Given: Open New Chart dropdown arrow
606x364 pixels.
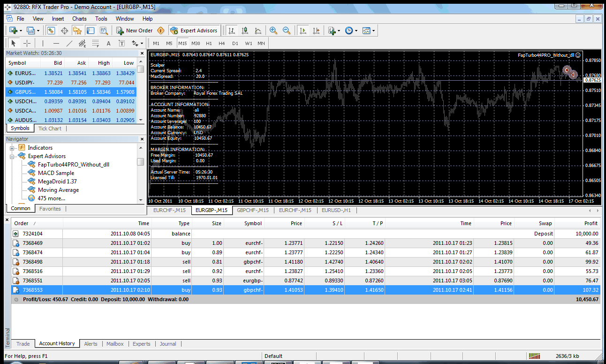Looking at the screenshot, I should coord(21,30).
